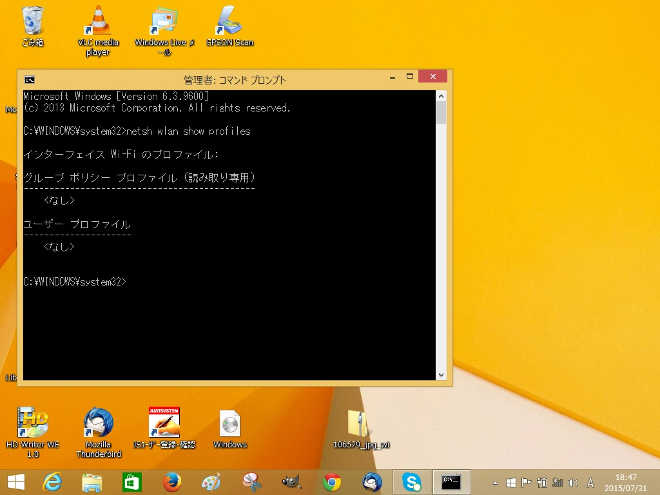Viewport: 660px width, 495px height.
Task: Maximize the Command Prompt window
Action: tap(405, 78)
